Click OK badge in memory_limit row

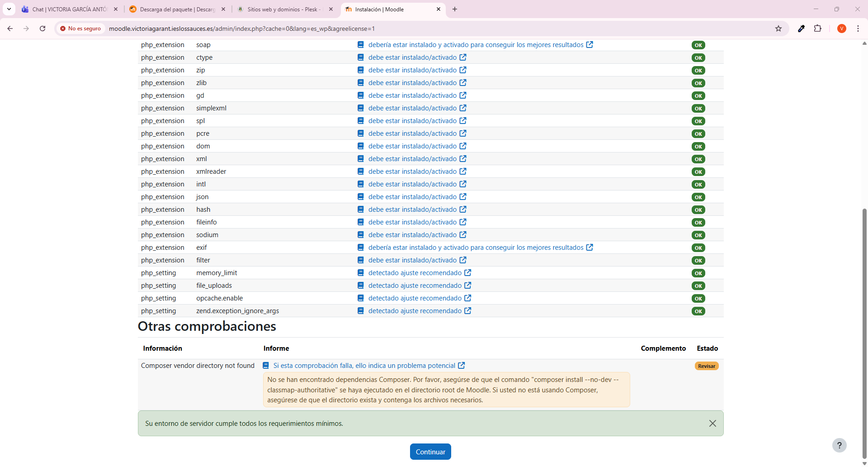[x=698, y=273]
